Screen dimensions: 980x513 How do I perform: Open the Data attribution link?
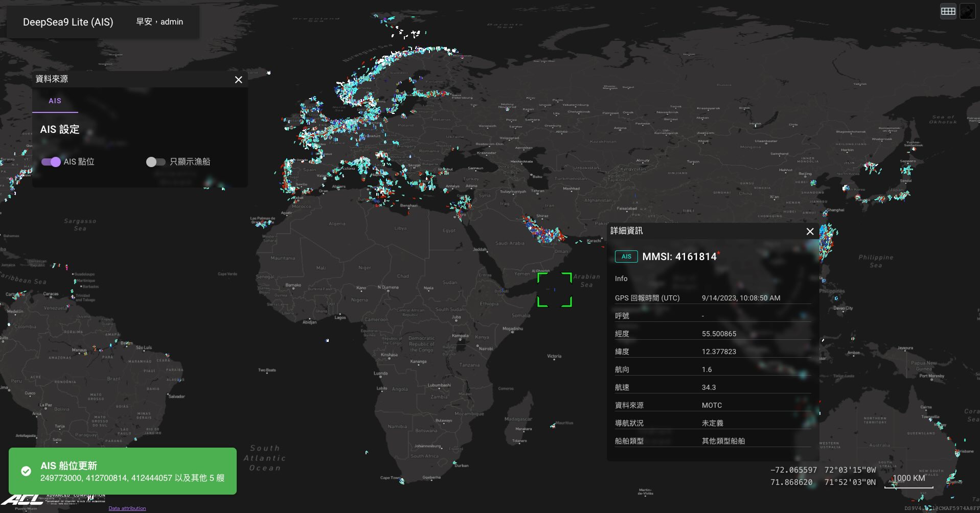coord(127,508)
